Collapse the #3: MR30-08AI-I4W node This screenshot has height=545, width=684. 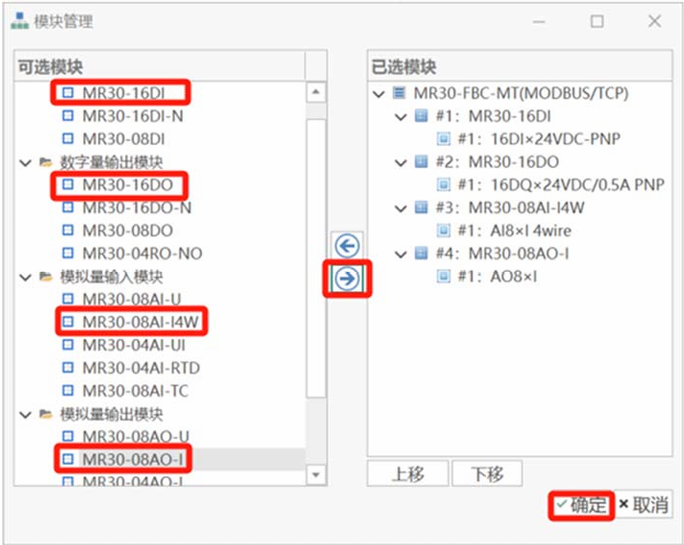point(400,208)
